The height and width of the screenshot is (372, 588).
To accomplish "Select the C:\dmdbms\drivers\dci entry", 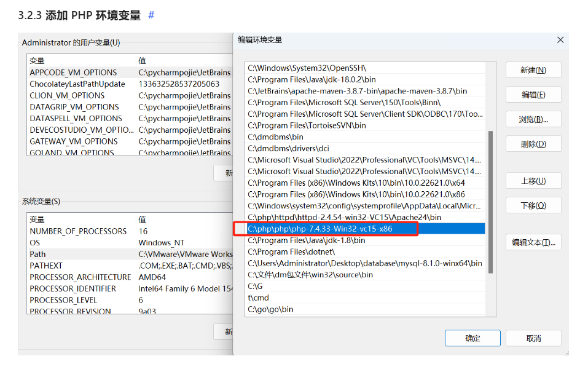I will click(366, 149).
